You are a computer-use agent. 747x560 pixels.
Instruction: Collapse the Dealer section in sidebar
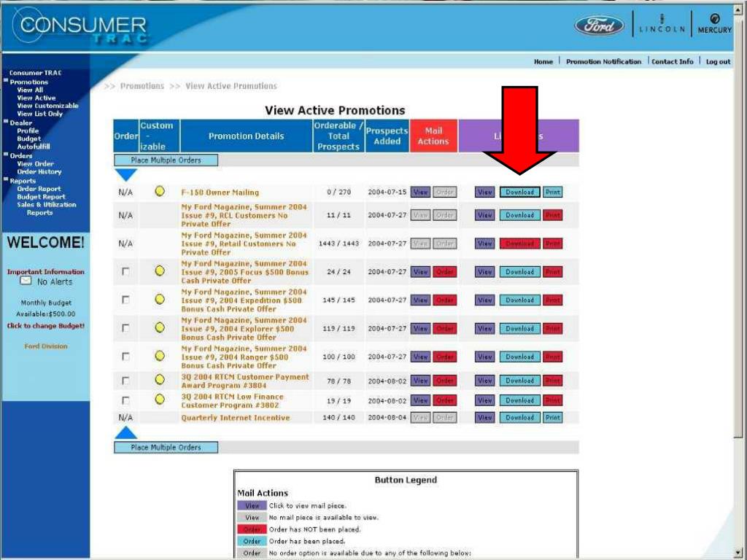[6, 122]
